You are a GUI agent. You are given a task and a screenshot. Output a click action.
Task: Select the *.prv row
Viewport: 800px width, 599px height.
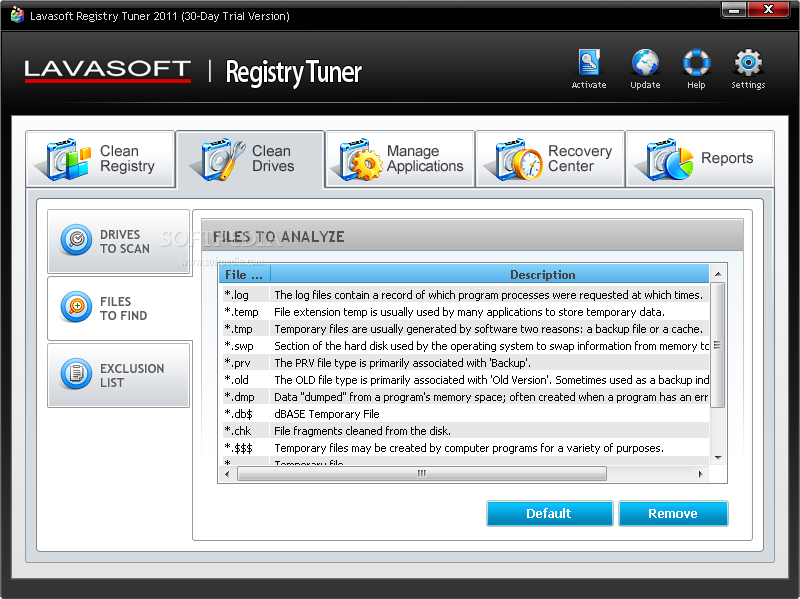click(465, 363)
